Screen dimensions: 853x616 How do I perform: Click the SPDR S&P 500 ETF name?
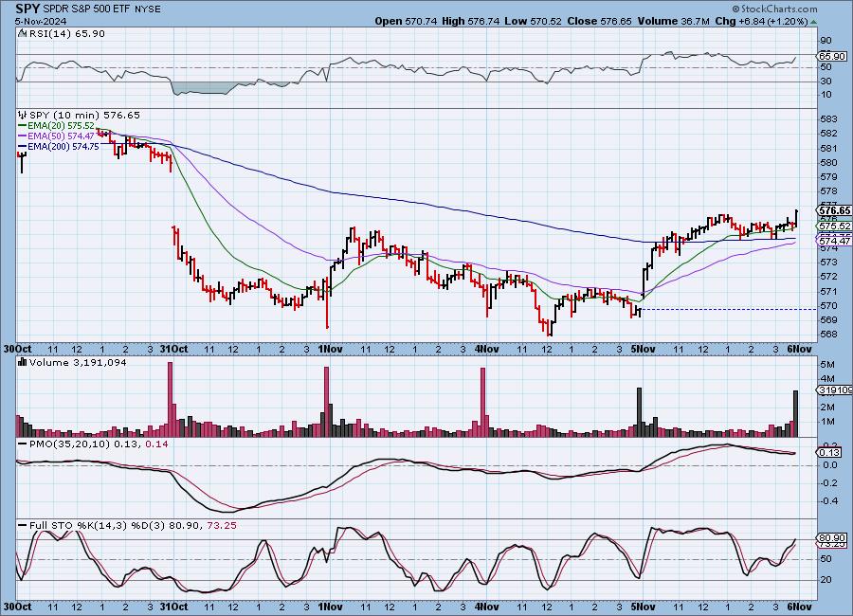(86, 9)
